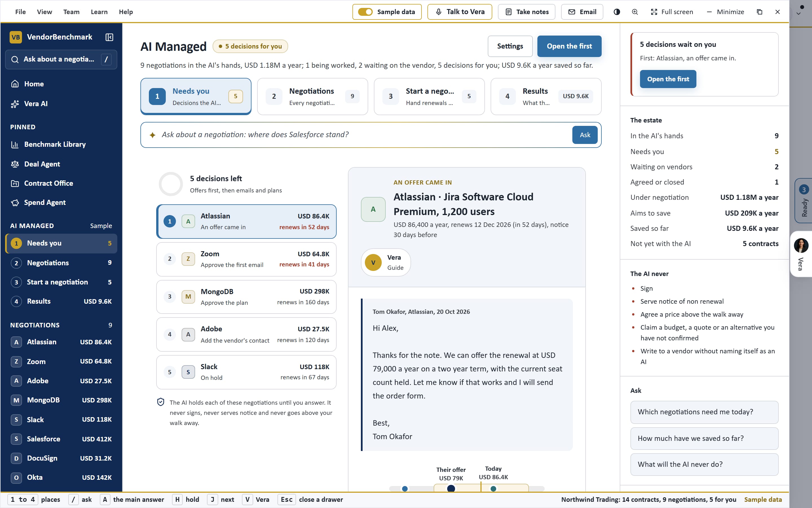This screenshot has width=812, height=508.
Task: Collapse the sidebar with the panel icon
Action: pos(109,37)
